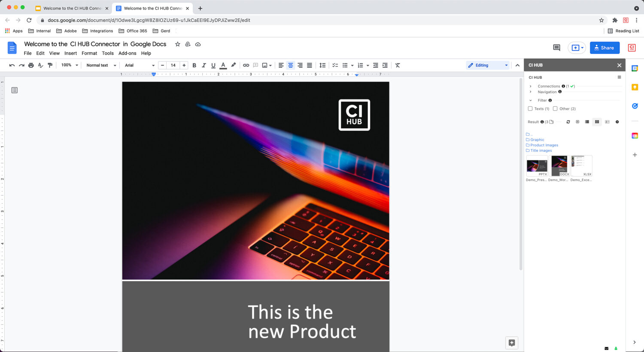Select the Demo_Exce XLSX thumbnail
The image size is (644, 352).
[x=581, y=166]
